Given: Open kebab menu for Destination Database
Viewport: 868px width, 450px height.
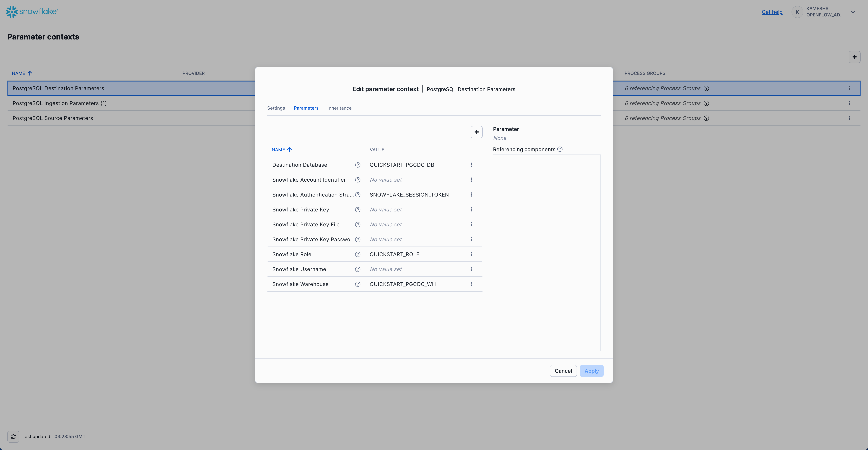Looking at the screenshot, I should (x=471, y=165).
